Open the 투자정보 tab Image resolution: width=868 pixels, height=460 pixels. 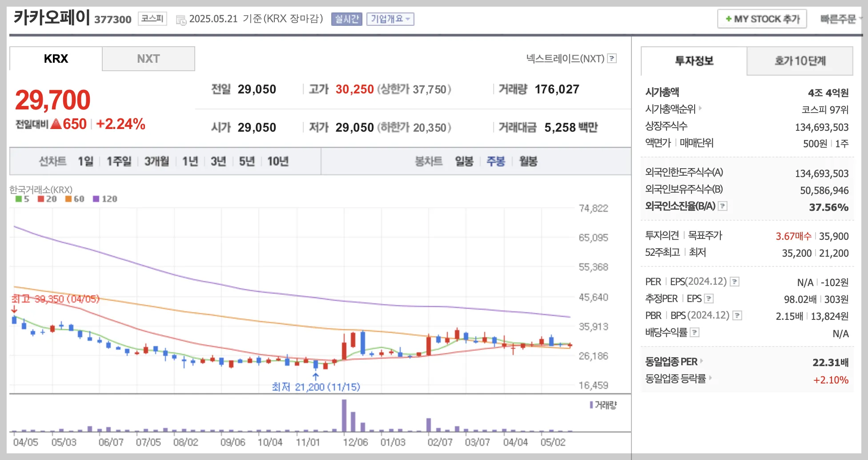[x=694, y=61]
